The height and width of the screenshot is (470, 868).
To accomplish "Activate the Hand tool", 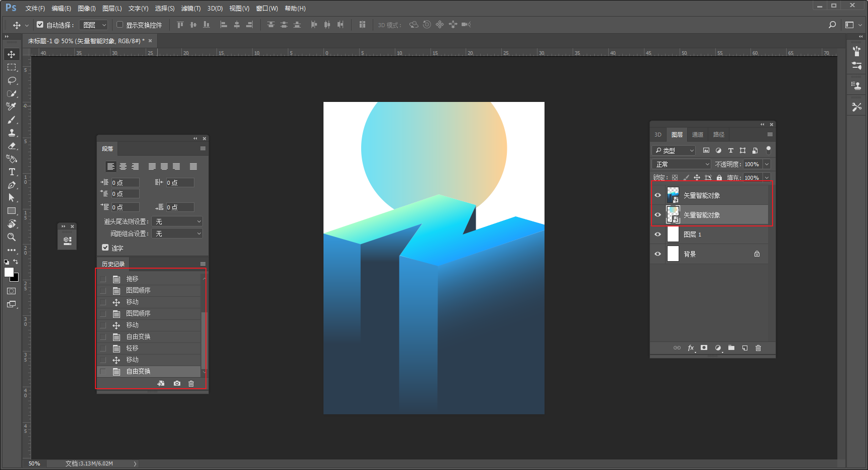I will tap(12, 224).
